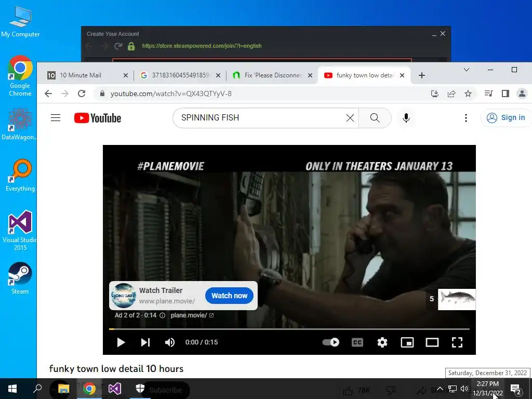
Task: Open Windows Security shield in taskbar
Action: (140, 389)
